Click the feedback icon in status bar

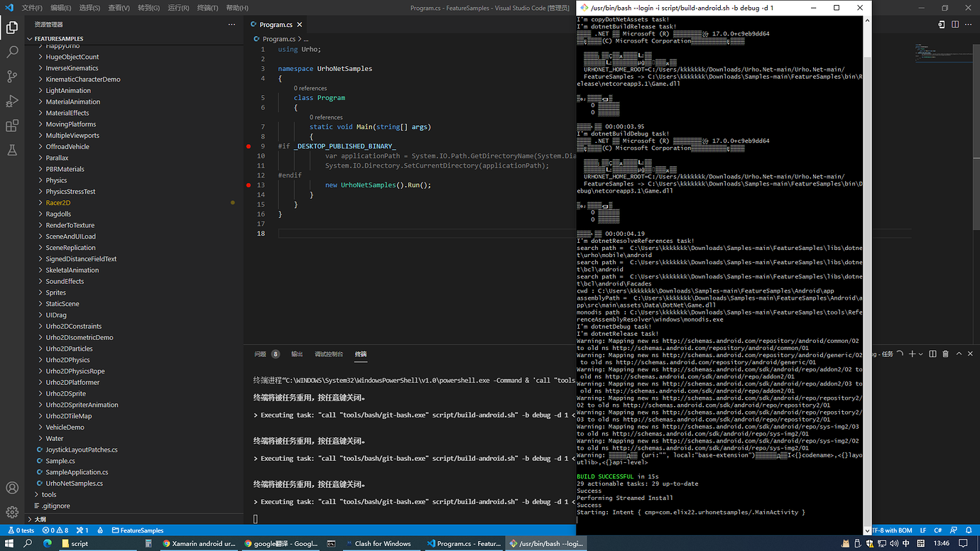pyautogui.click(x=955, y=530)
